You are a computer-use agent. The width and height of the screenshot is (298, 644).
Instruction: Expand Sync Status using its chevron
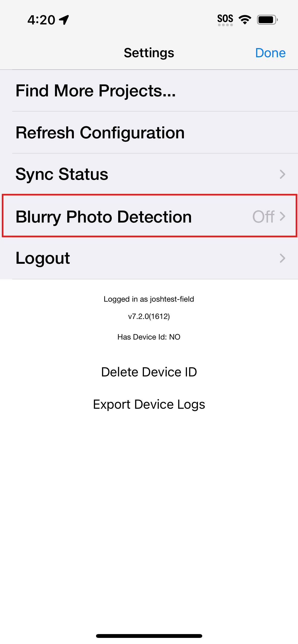[282, 174]
